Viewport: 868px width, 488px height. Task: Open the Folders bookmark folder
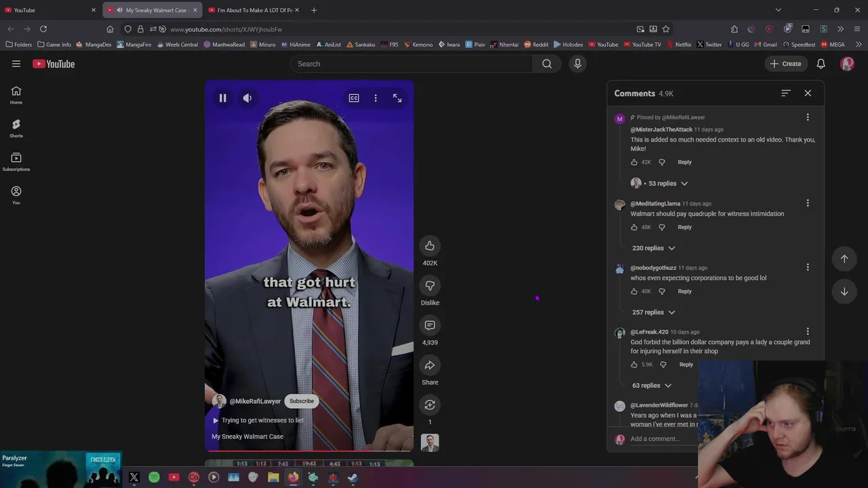click(x=19, y=45)
